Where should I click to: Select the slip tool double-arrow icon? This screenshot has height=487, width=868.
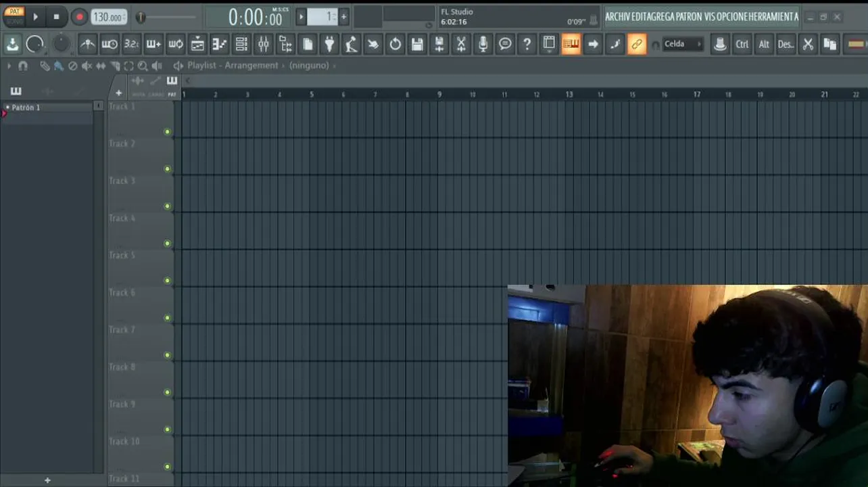tap(101, 66)
